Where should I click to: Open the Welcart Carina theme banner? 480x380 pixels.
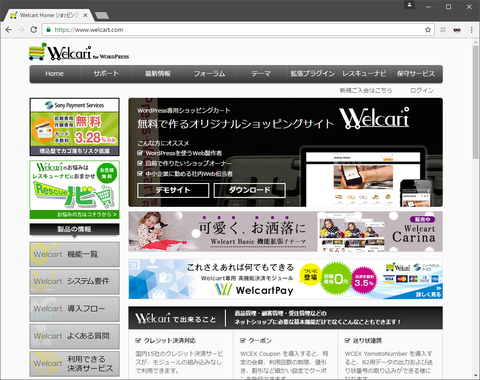tap(286, 232)
